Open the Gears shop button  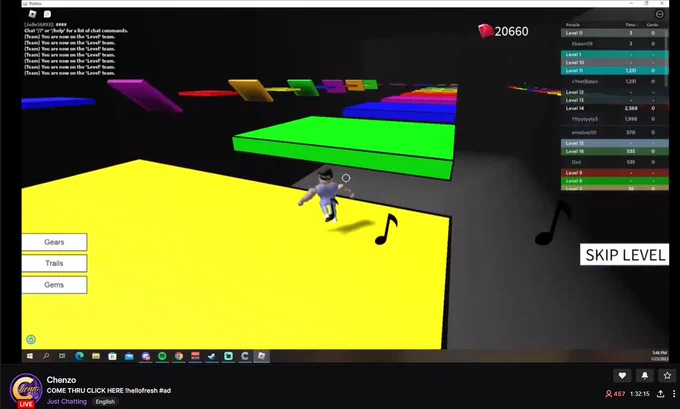pyautogui.click(x=54, y=242)
